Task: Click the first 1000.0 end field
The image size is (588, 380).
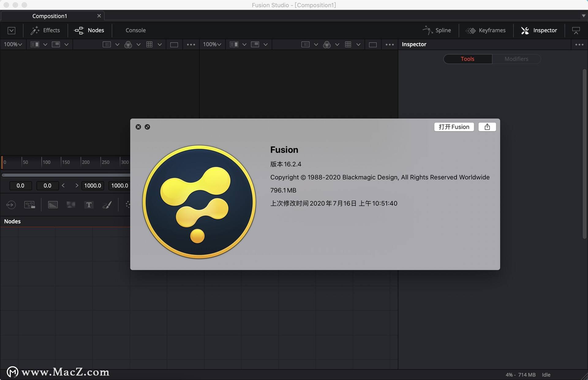Action: click(93, 185)
